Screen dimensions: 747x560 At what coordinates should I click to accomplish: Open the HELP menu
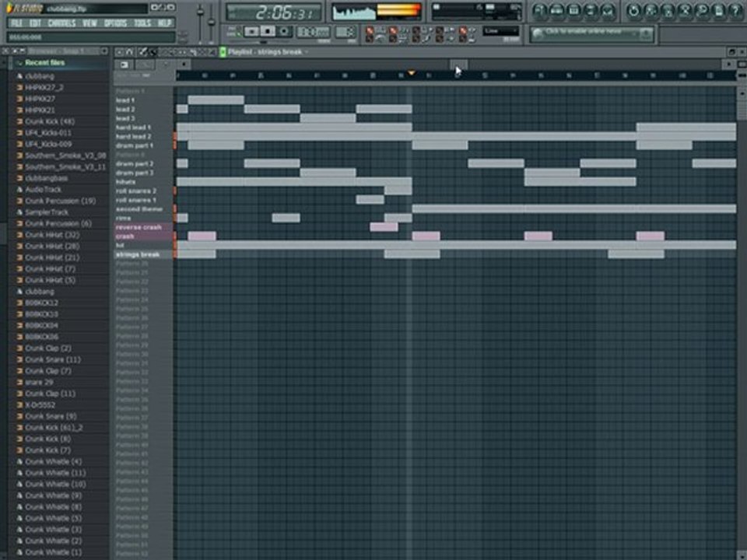(164, 23)
